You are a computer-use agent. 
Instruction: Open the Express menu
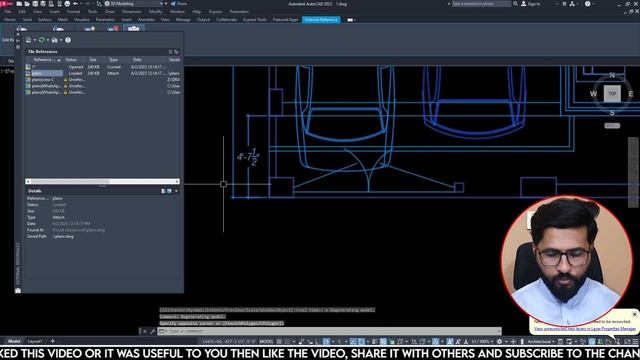(x=216, y=11)
